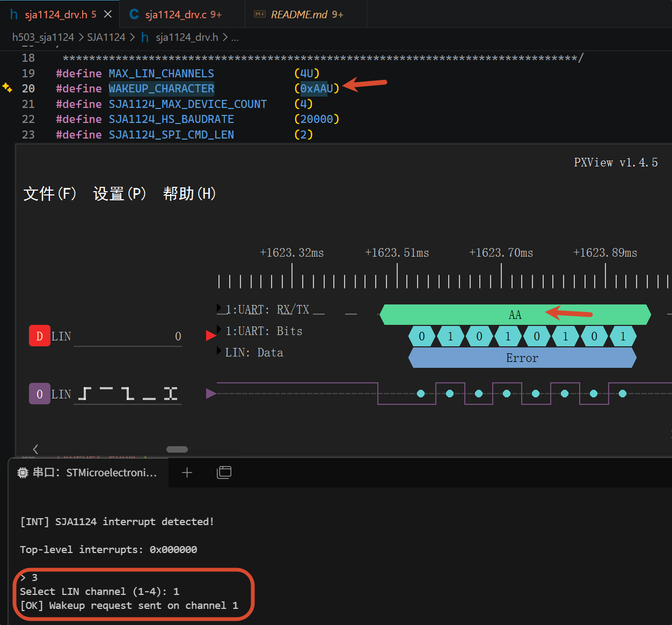Viewport: 672px width, 625px height.
Task: Click the green AA decoded byte block
Action: point(515,315)
